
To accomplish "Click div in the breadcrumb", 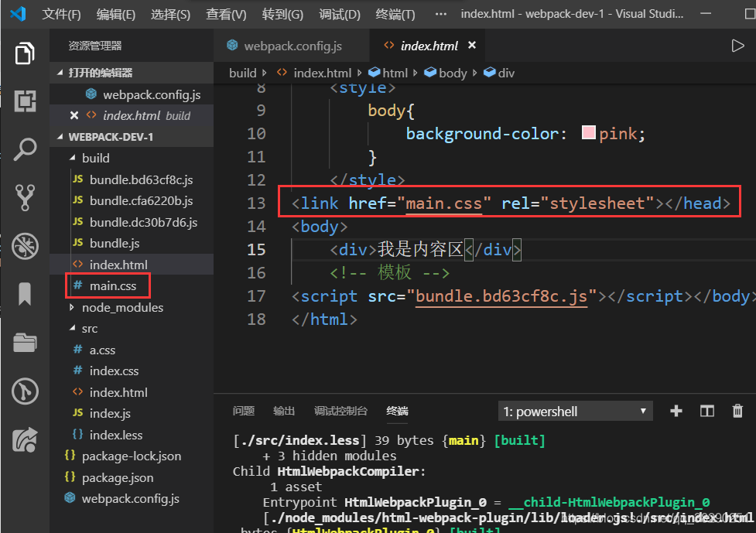I will 506,73.
